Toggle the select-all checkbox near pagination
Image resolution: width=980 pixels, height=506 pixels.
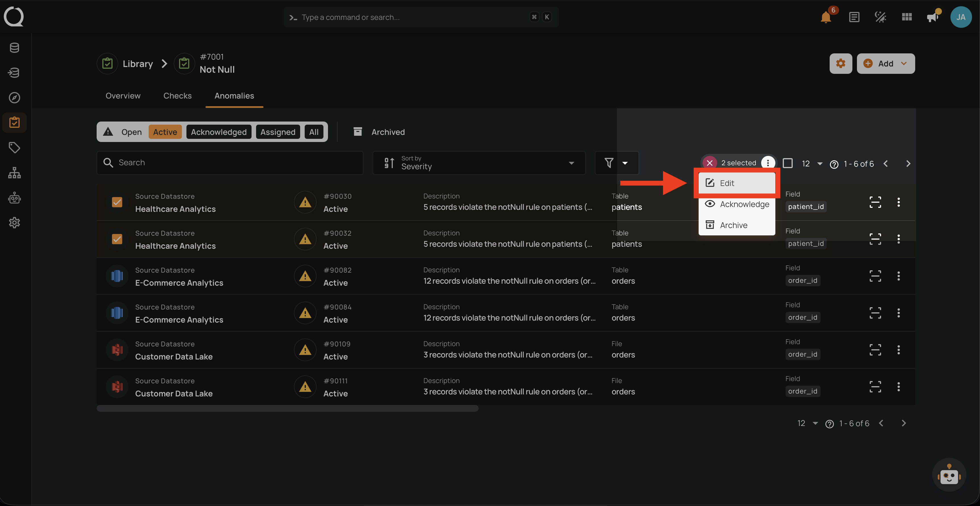click(x=788, y=164)
